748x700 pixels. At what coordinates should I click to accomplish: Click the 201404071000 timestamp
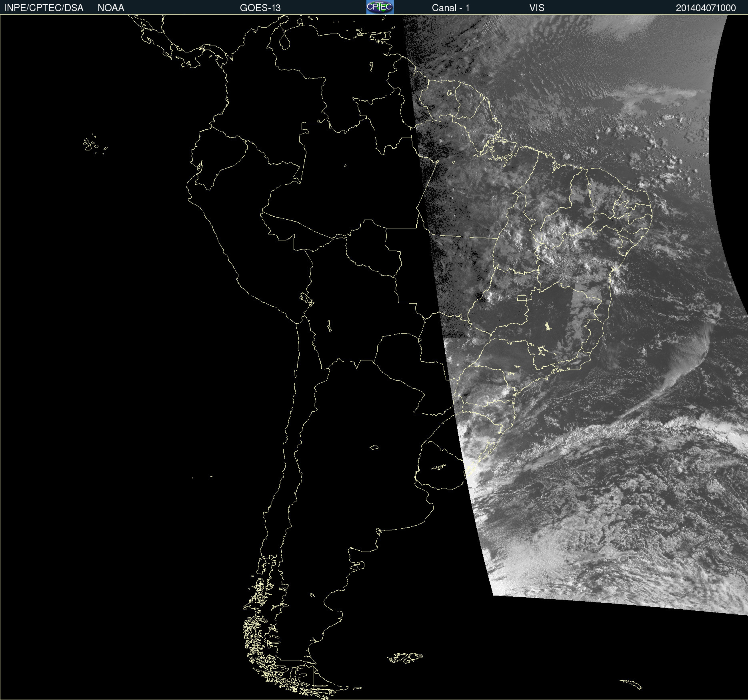click(x=706, y=8)
